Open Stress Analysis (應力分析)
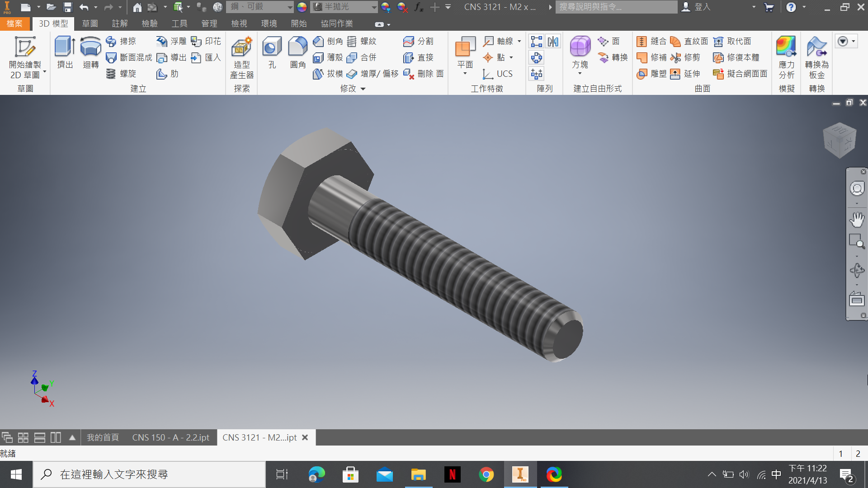Image resolution: width=868 pixels, height=488 pixels. click(786, 57)
